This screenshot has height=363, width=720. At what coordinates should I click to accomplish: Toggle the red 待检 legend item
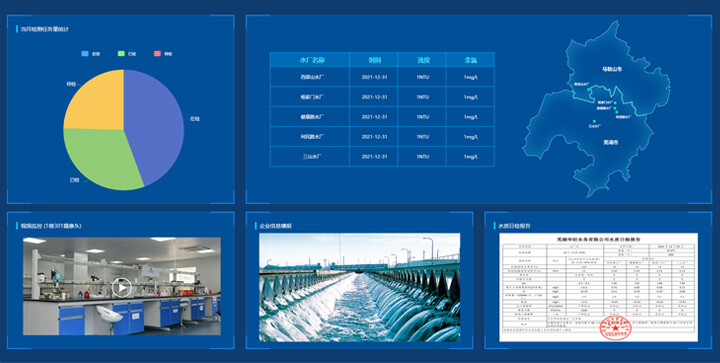click(x=163, y=54)
